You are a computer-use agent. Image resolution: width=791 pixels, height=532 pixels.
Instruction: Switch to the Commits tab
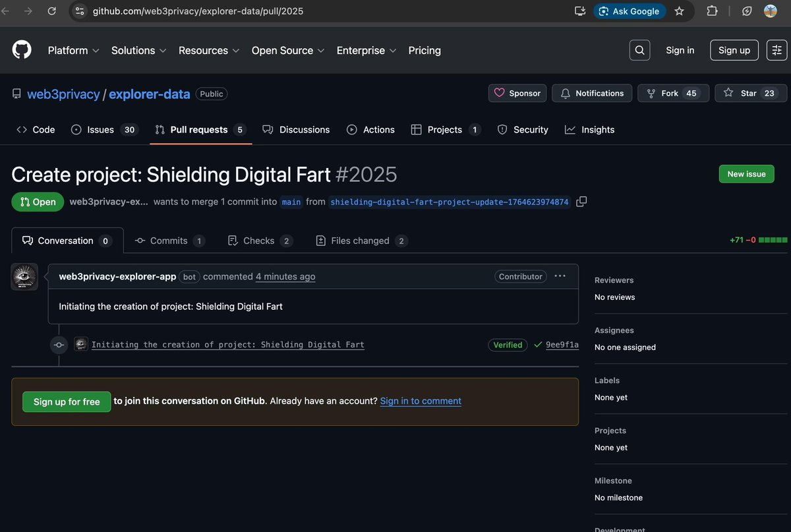pos(170,241)
